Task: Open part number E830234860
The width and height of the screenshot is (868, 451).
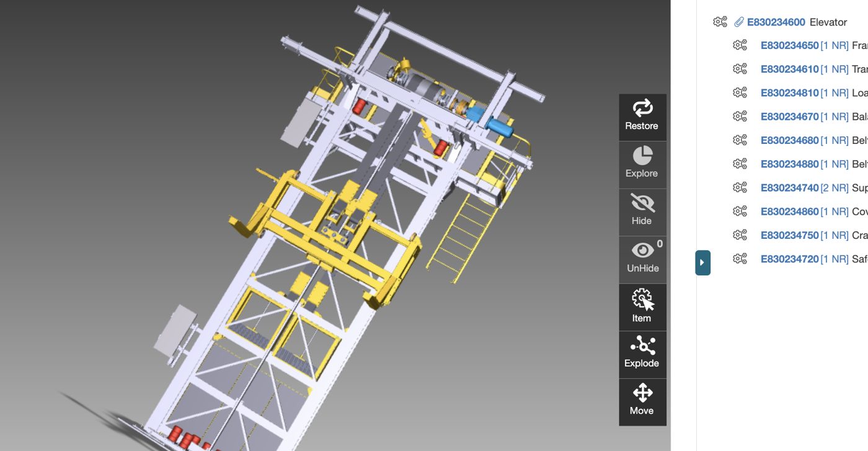Action: tap(790, 212)
